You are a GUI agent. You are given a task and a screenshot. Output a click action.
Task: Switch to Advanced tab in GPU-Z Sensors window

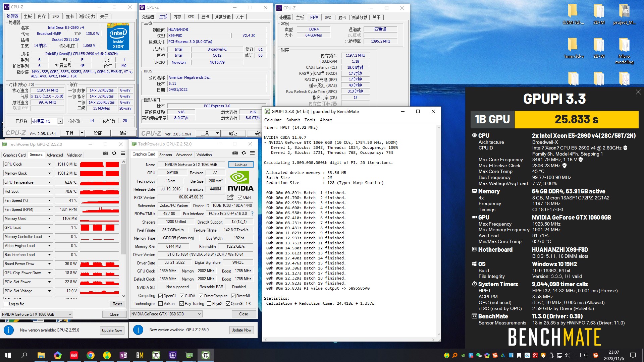click(55, 155)
